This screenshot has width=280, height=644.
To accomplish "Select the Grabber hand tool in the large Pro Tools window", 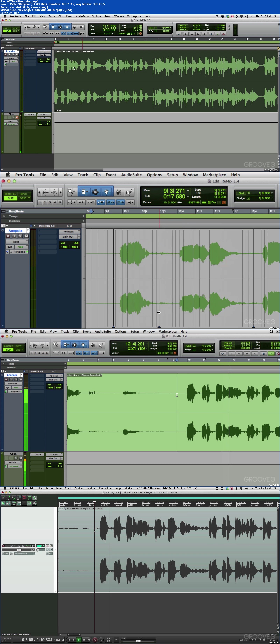I will point(106,192).
